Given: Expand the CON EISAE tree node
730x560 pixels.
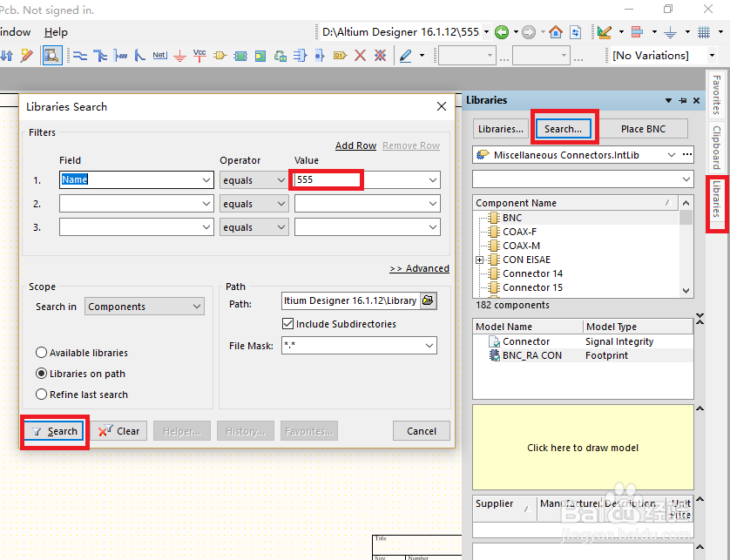Looking at the screenshot, I should tap(479, 260).
